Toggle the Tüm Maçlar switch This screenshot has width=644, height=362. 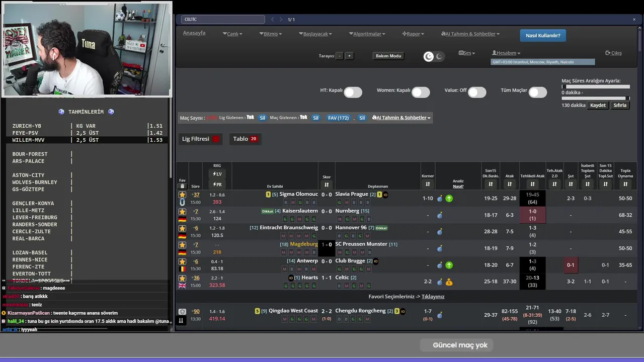(537, 92)
